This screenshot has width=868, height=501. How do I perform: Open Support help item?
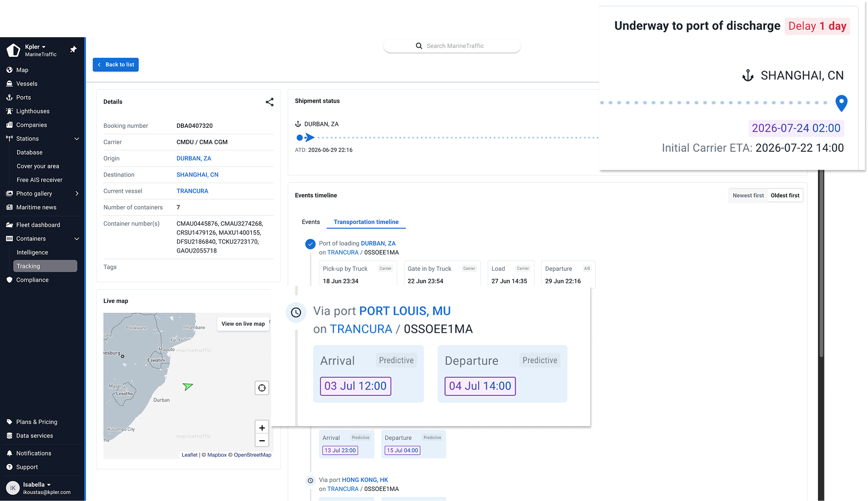27,467
